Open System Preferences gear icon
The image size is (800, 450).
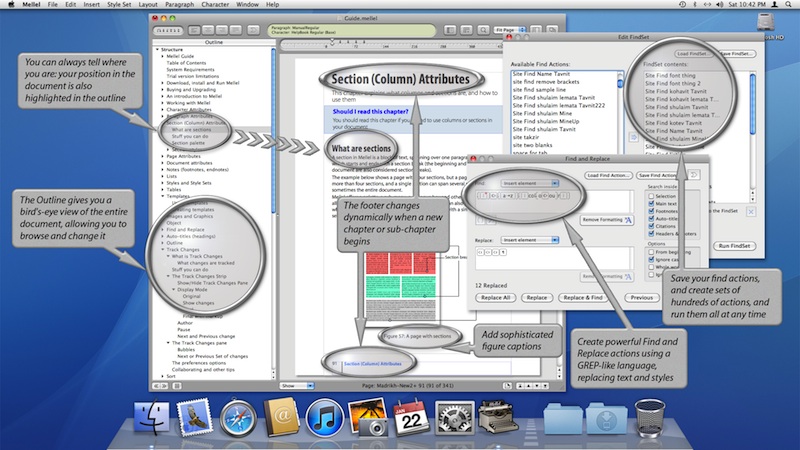coord(454,418)
